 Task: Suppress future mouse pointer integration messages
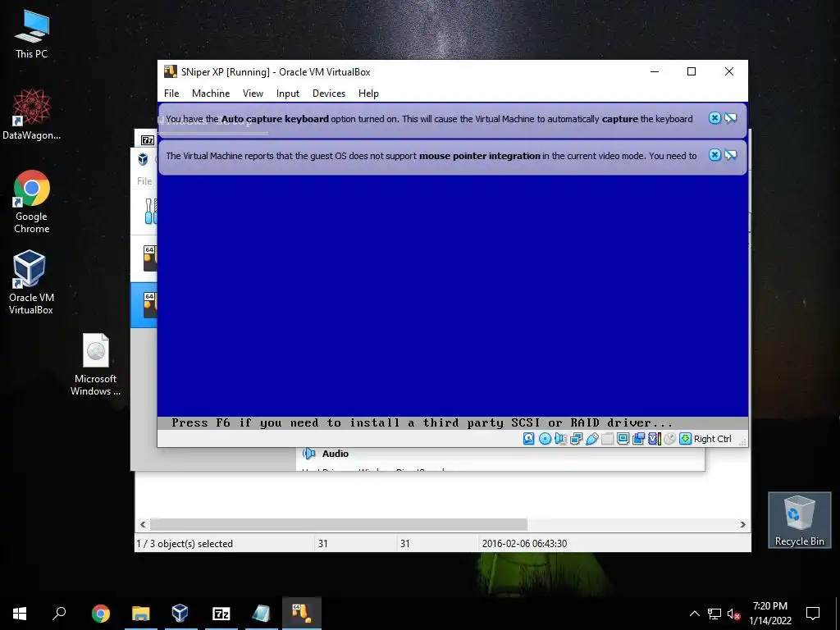(731, 155)
